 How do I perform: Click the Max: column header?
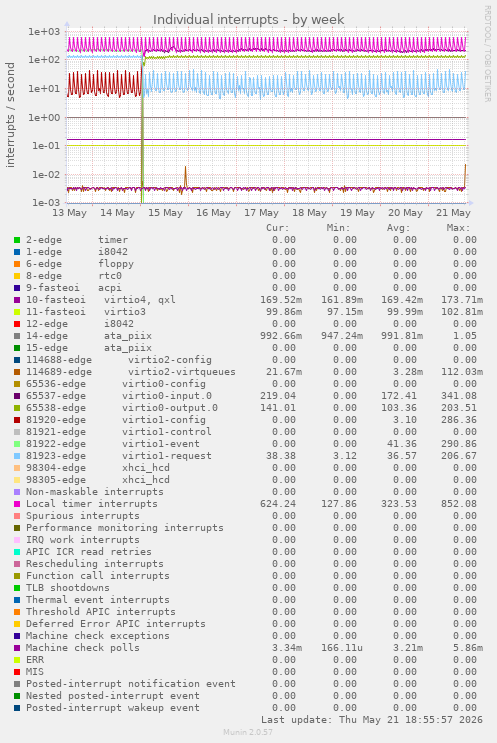[x=458, y=228]
